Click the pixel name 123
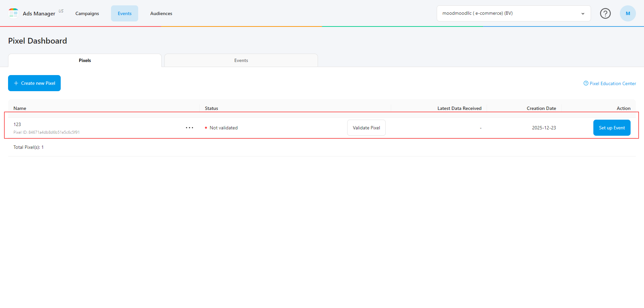The height and width of the screenshot is (308, 644). pyautogui.click(x=17, y=124)
